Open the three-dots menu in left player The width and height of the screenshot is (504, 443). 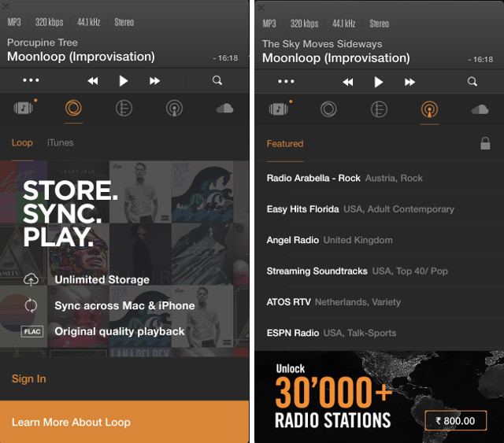pyautogui.click(x=31, y=80)
